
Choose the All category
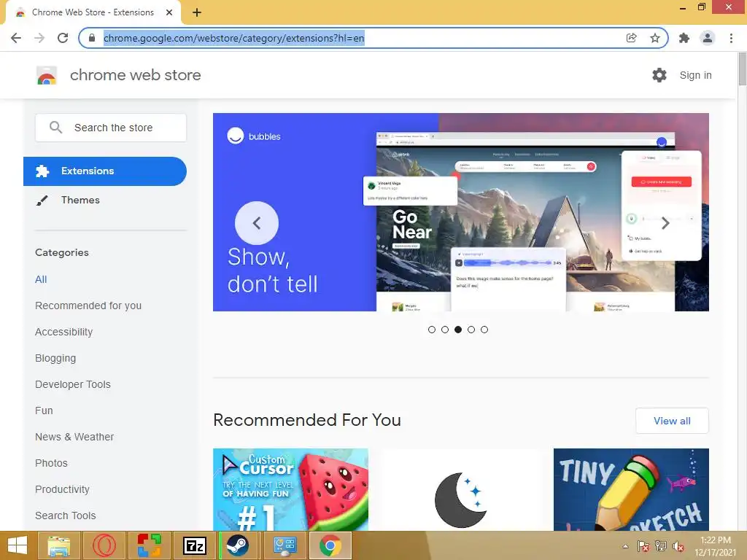point(41,279)
